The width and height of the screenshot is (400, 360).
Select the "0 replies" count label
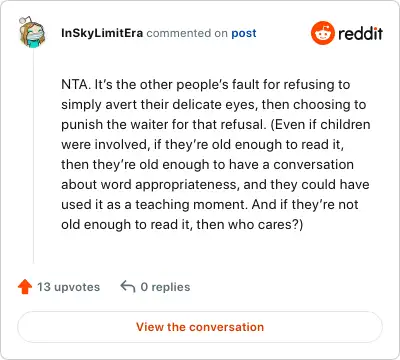tap(165, 287)
